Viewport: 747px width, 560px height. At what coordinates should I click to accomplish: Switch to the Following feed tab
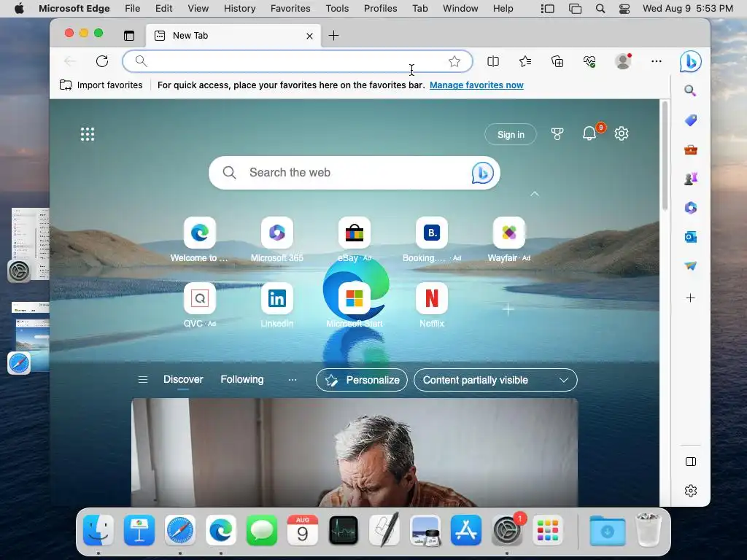tap(242, 379)
